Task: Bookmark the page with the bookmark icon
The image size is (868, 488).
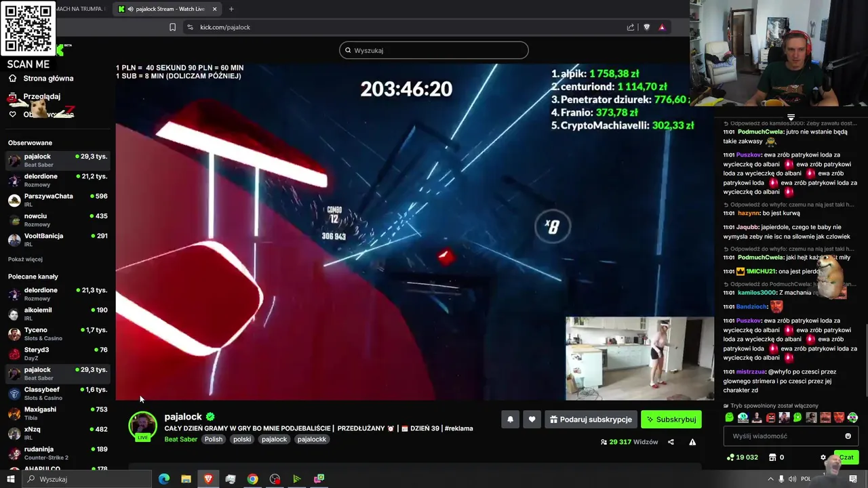Action: (172, 27)
